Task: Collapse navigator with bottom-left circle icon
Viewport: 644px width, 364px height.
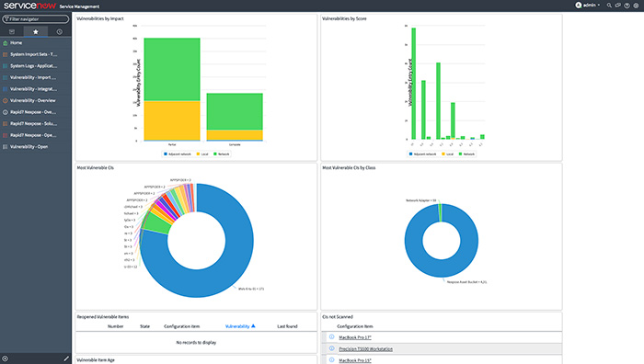Action: (5, 358)
